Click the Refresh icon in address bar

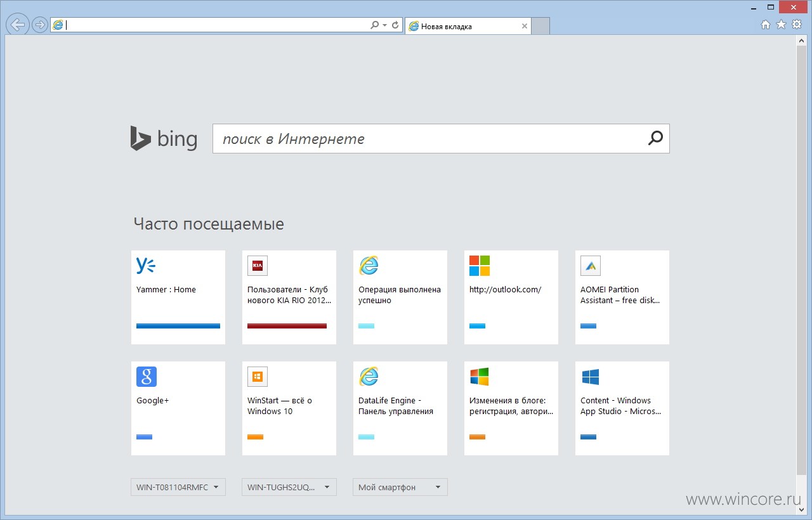395,25
